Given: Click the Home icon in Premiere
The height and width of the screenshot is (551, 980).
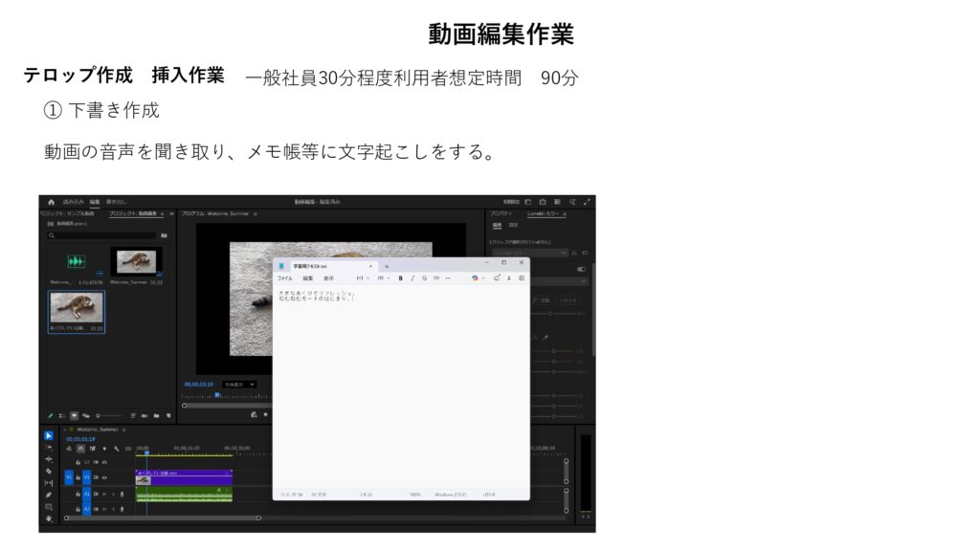Looking at the screenshot, I should pyautogui.click(x=52, y=202).
